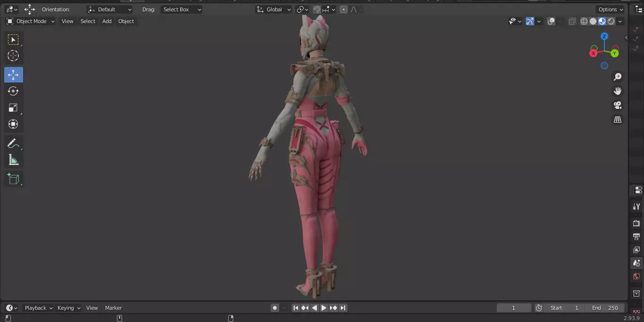Switch to wireframe viewport shading
The width and height of the screenshot is (644, 322).
(x=584, y=21)
